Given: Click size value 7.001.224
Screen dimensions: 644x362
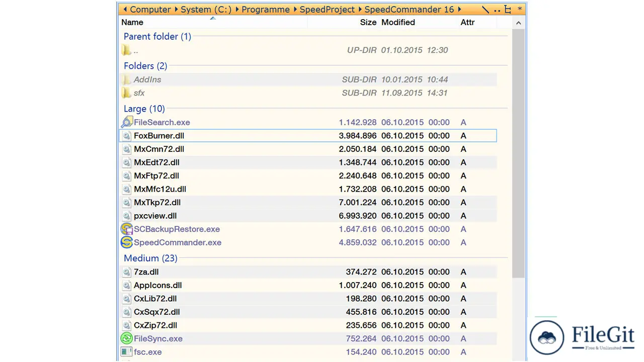Looking at the screenshot, I should (358, 203).
